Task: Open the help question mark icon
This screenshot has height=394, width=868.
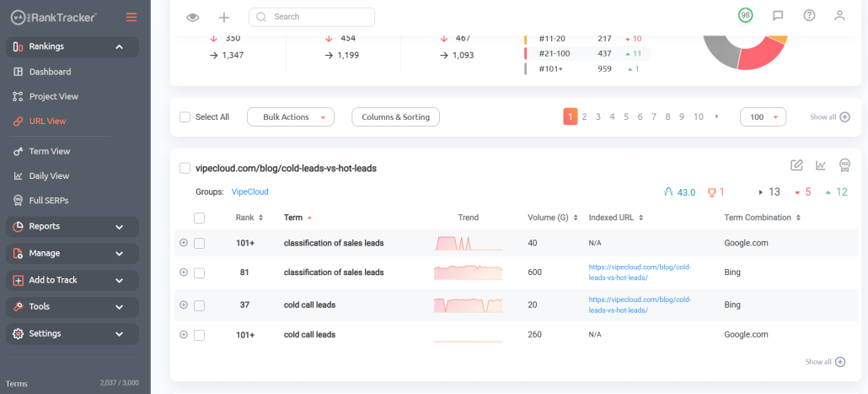Action: 809,15
